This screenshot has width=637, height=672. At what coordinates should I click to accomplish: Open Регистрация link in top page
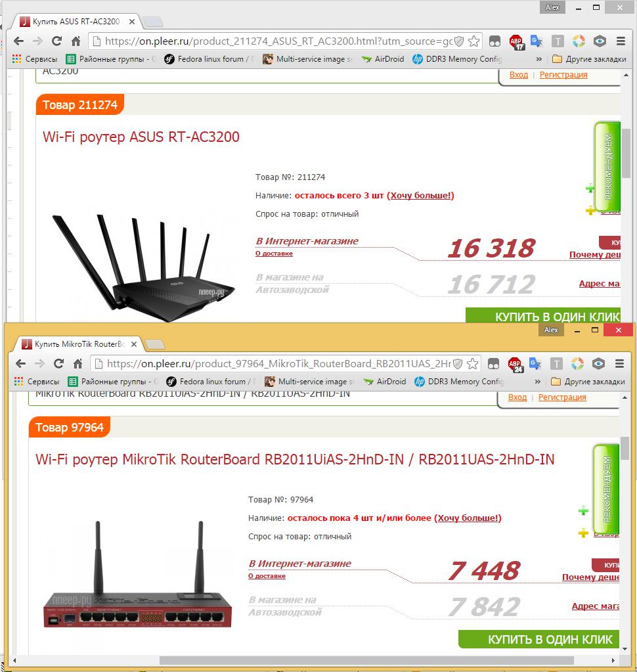pos(563,75)
